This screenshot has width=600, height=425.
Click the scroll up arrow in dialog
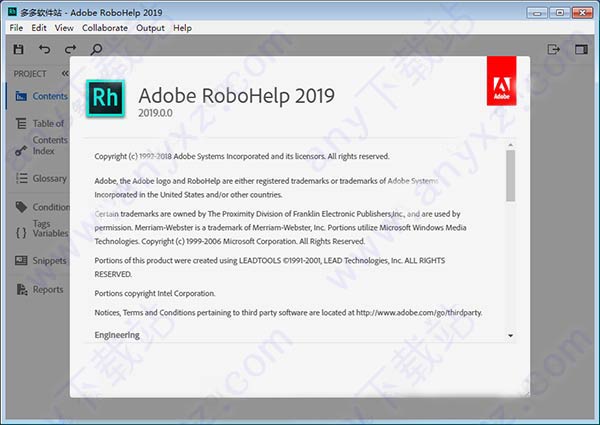point(510,145)
